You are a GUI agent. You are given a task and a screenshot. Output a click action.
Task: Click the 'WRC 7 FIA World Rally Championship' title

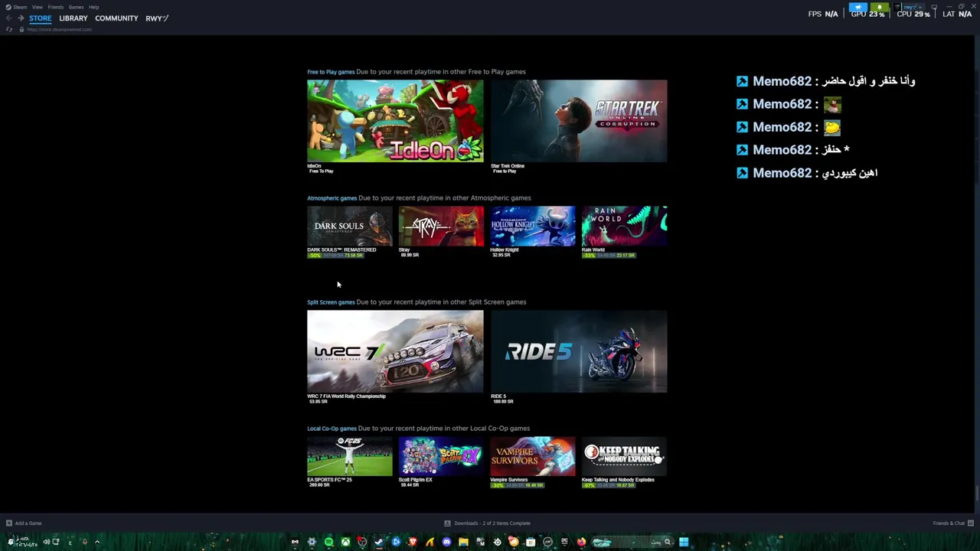[346, 396]
